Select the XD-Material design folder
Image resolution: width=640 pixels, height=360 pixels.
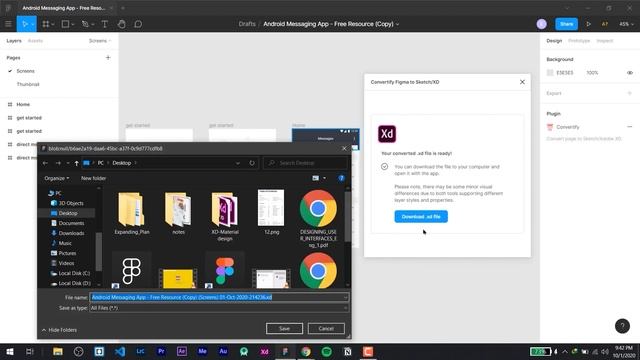click(225, 216)
